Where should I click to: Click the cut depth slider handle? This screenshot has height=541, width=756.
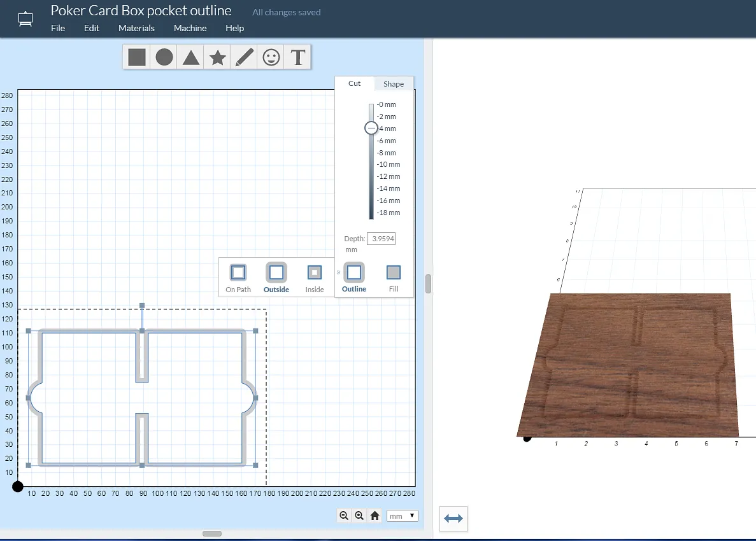371,128
